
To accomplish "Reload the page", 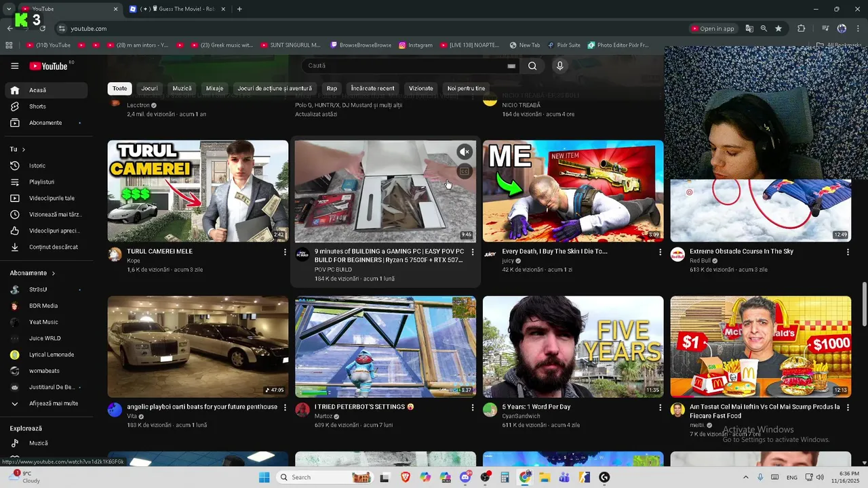I will tap(43, 28).
